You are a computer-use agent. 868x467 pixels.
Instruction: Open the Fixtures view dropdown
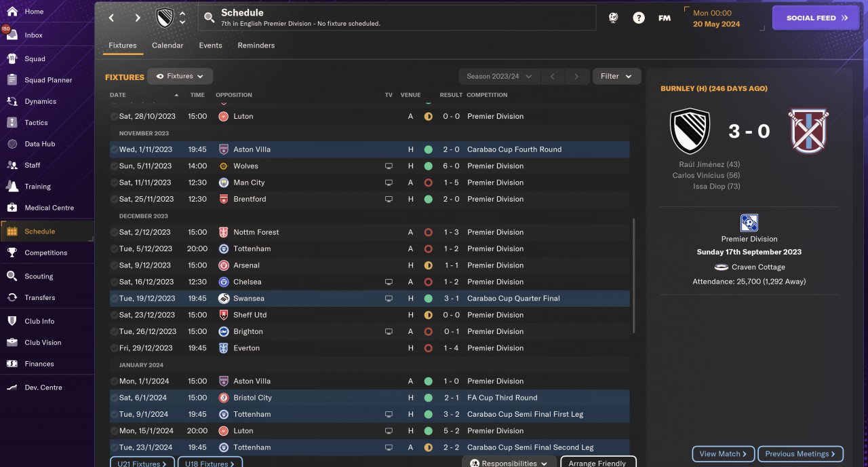[x=180, y=77]
